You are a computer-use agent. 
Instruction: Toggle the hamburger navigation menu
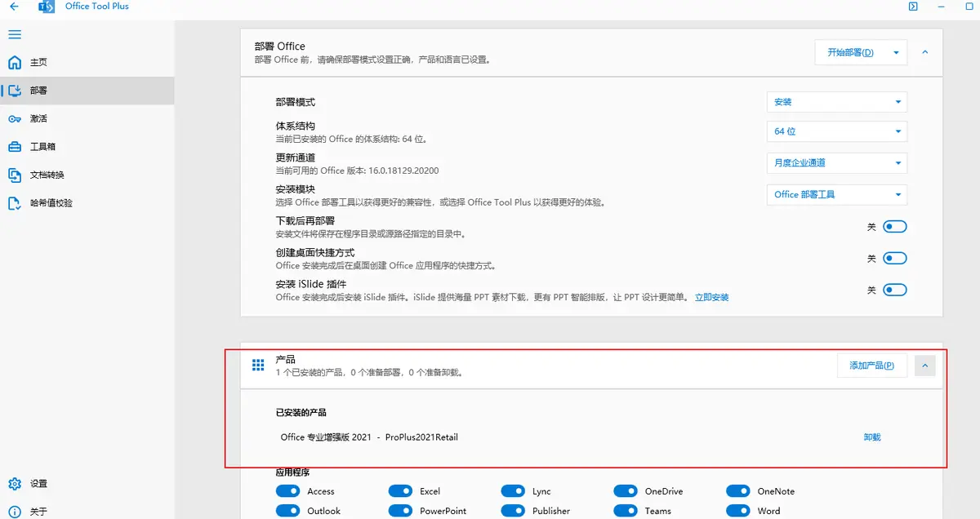pyautogui.click(x=15, y=34)
